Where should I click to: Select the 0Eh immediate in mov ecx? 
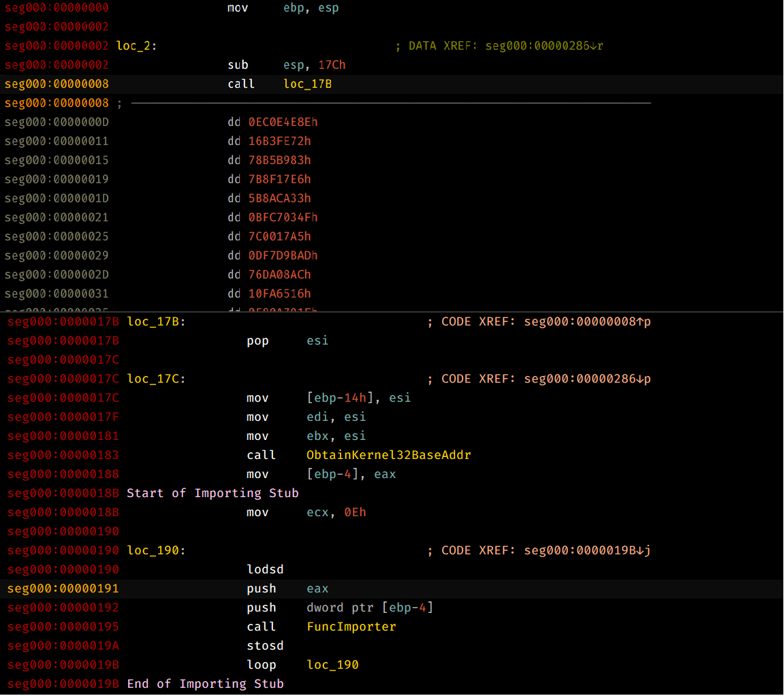(x=355, y=512)
